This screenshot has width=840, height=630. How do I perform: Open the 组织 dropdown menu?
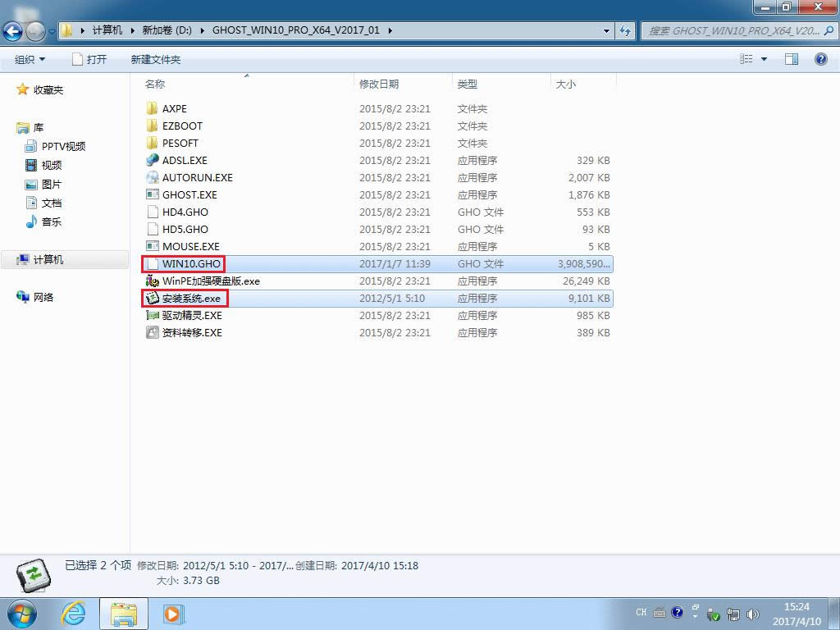coord(30,58)
